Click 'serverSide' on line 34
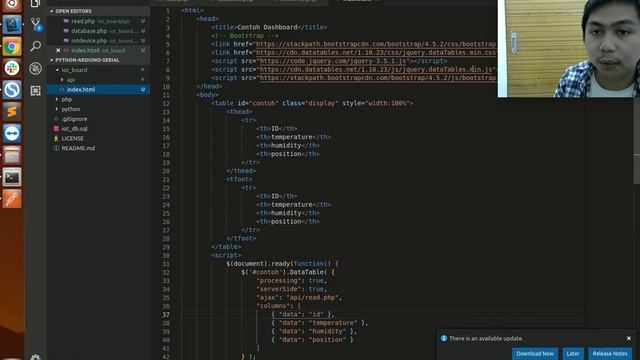The height and width of the screenshot is (360, 640). pyautogui.click(x=279, y=289)
